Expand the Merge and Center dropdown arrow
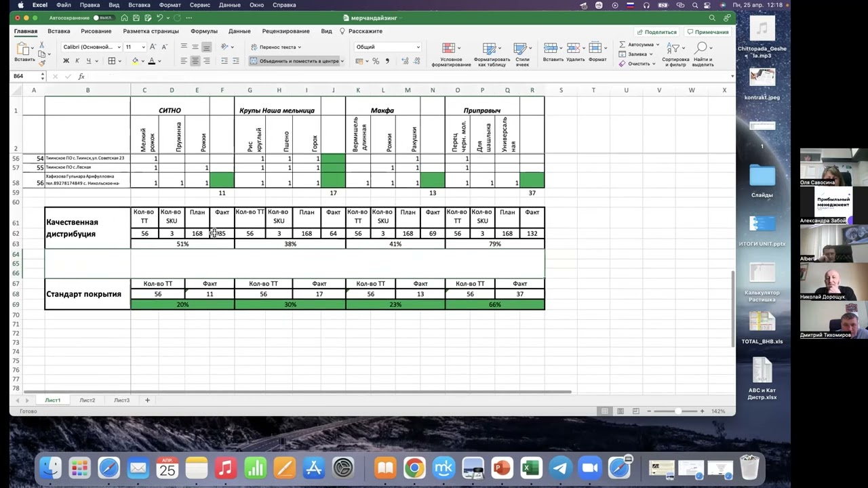The width and height of the screenshot is (868, 488). [x=342, y=61]
